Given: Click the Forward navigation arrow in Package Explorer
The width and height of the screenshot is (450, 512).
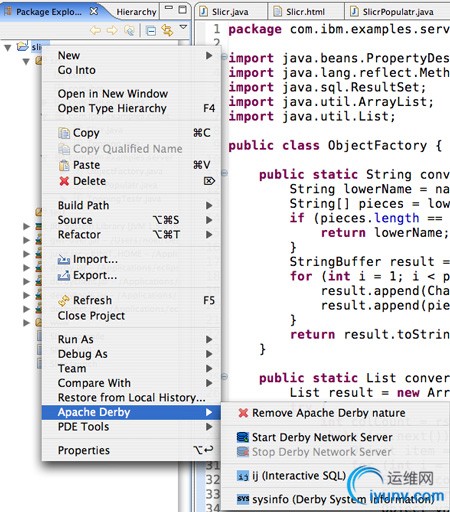Looking at the screenshot, I should pyautogui.click(x=112, y=31).
